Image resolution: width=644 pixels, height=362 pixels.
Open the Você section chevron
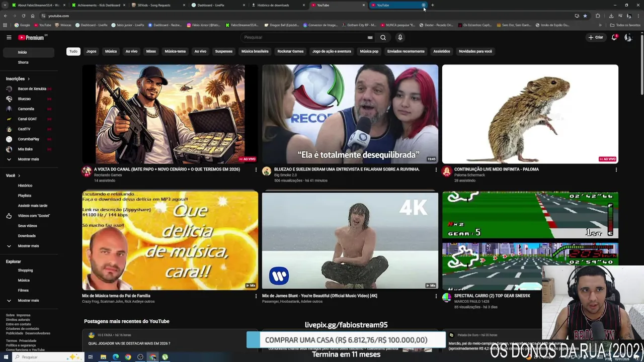coord(19,175)
